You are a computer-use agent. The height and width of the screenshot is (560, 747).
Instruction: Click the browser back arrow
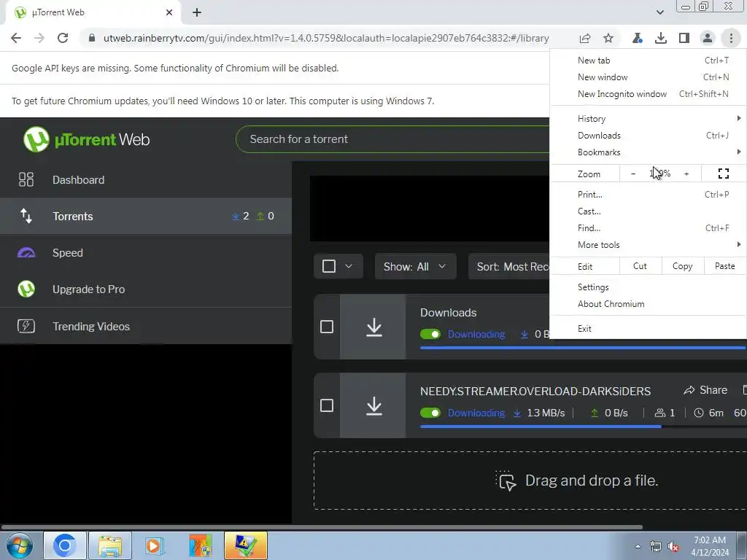(x=16, y=38)
